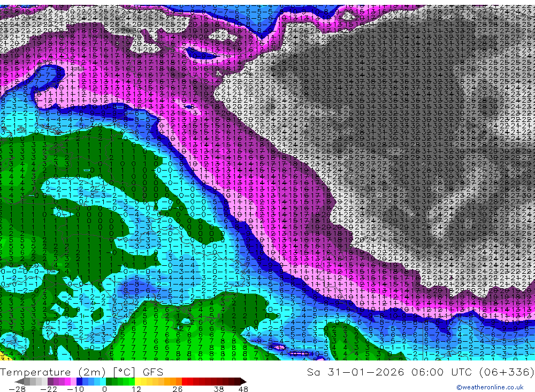Click the "48" legend value
Screen dimensions: 535x392
coord(243,389)
